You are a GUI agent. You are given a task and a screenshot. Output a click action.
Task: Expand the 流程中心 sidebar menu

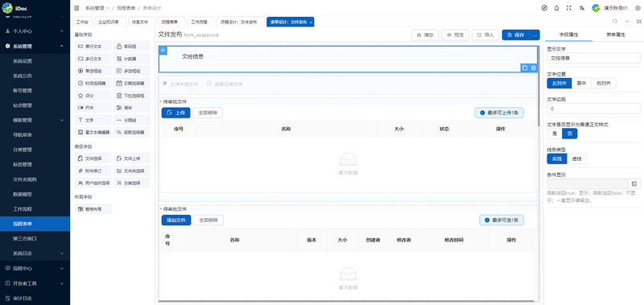click(35, 269)
